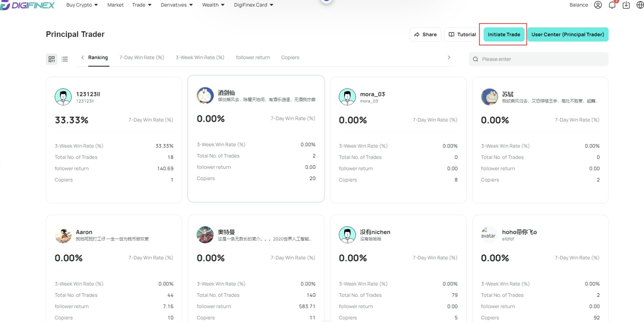Click avatar of trader mora_03
Screen dimensions: 644x322
pos(347,97)
